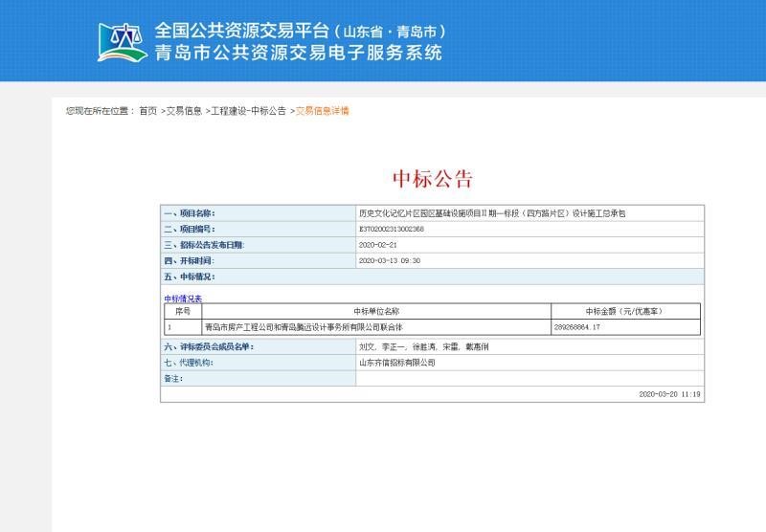
Task: Click the evaluation committee member names
Action: 422,346
